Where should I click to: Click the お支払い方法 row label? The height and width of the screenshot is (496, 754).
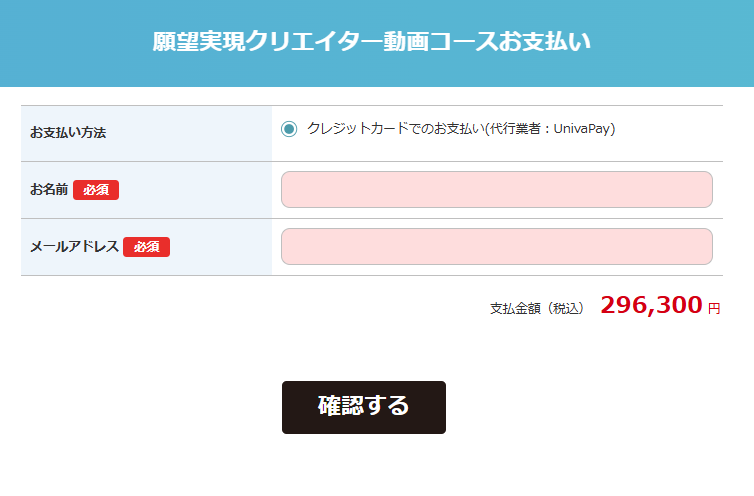(x=68, y=133)
